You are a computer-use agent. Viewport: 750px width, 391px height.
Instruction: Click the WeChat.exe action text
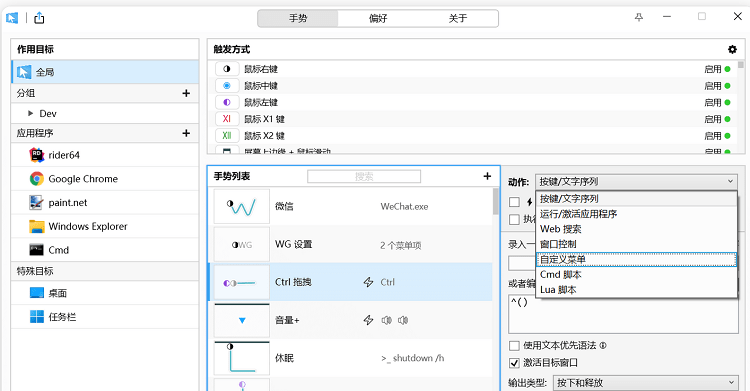(x=404, y=207)
